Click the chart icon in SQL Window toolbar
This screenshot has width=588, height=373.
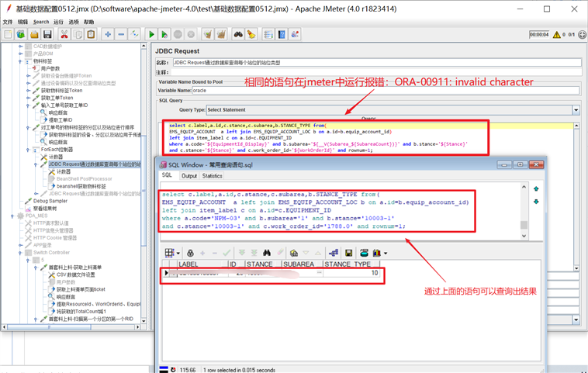pyautogui.click(x=377, y=253)
